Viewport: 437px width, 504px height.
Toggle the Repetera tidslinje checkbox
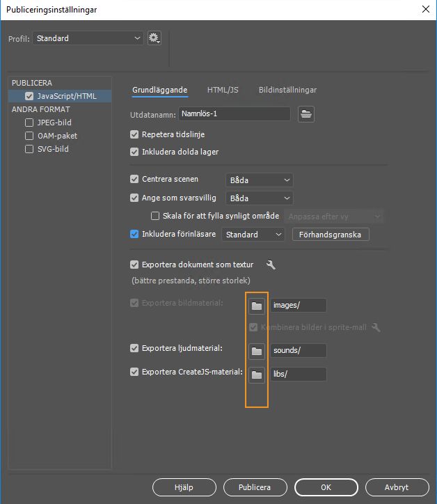[135, 134]
